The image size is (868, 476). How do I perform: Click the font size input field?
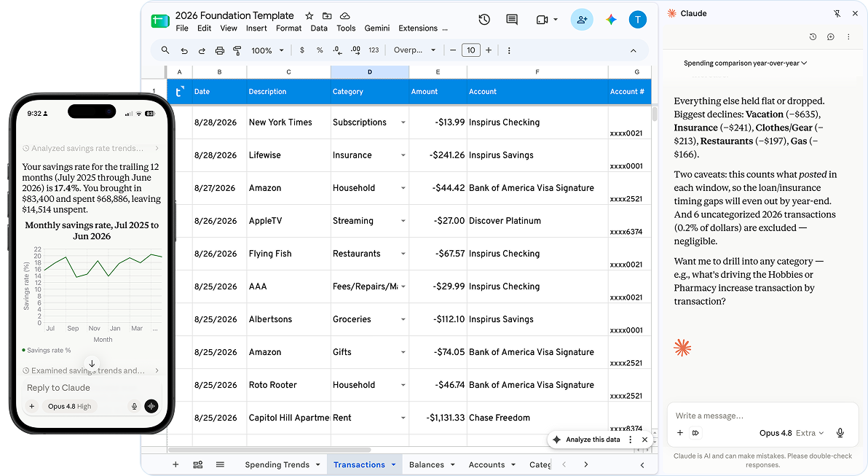pos(471,50)
